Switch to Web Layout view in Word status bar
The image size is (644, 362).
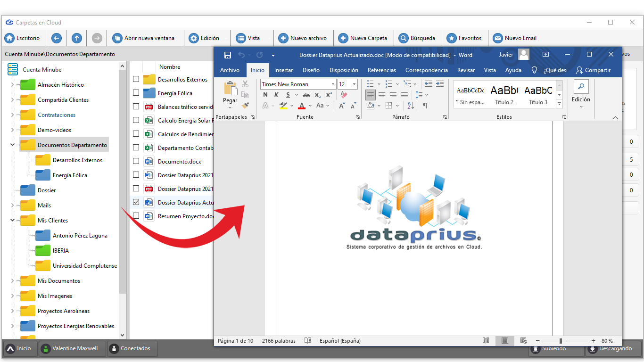coord(523,340)
